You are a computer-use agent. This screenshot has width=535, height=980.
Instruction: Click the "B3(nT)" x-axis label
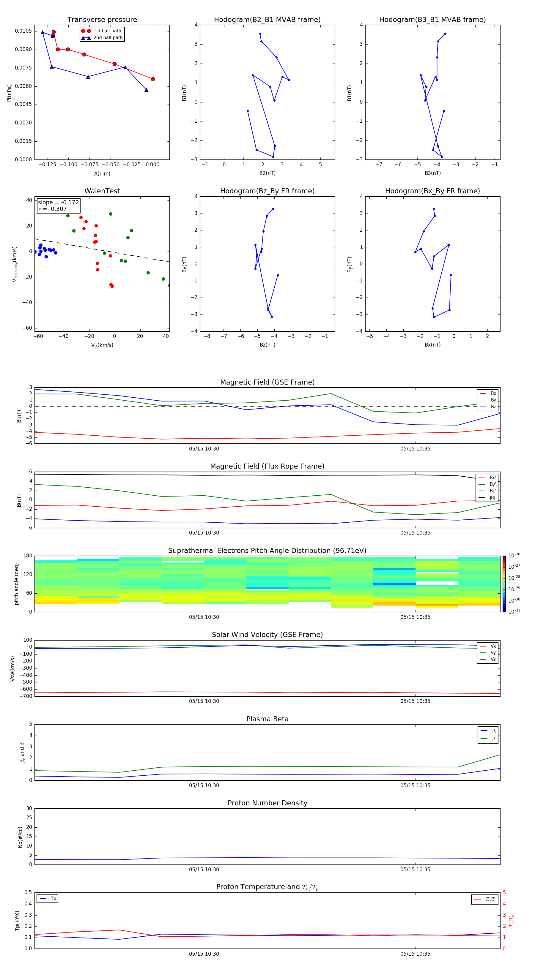pos(432,173)
